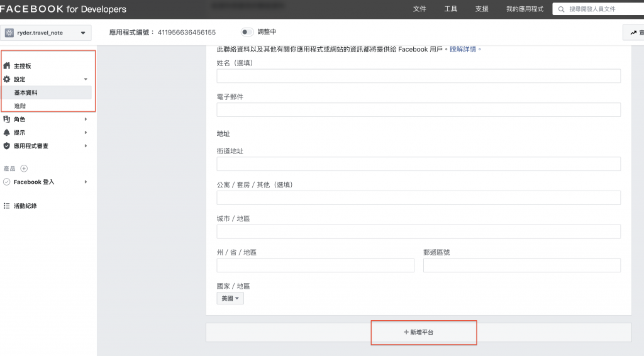This screenshot has height=356, width=644.
Task: Click the 姓名（選填）input field
Action: point(418,76)
